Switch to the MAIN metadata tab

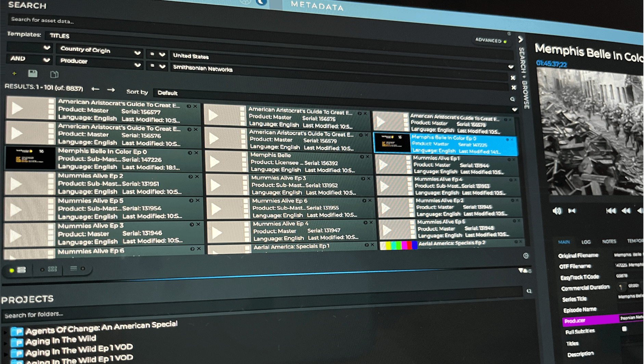click(x=564, y=242)
